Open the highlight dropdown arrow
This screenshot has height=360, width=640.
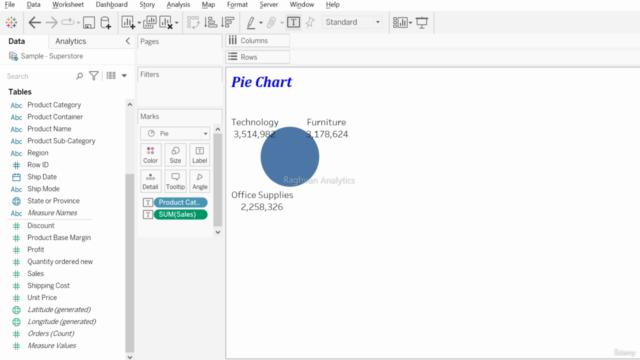point(261,23)
